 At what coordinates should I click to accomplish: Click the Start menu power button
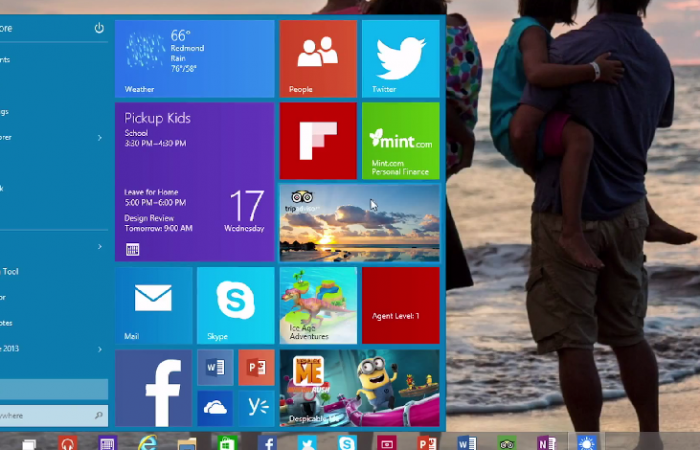[x=99, y=28]
